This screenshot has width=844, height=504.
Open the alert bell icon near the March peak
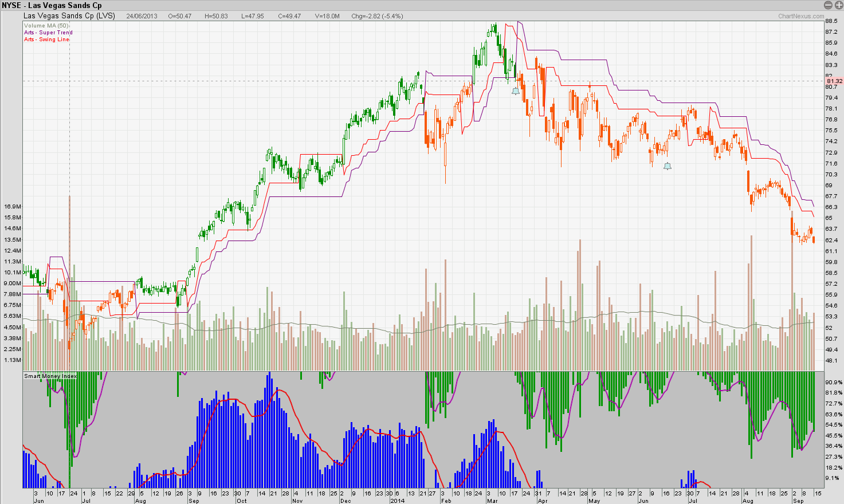coord(515,90)
